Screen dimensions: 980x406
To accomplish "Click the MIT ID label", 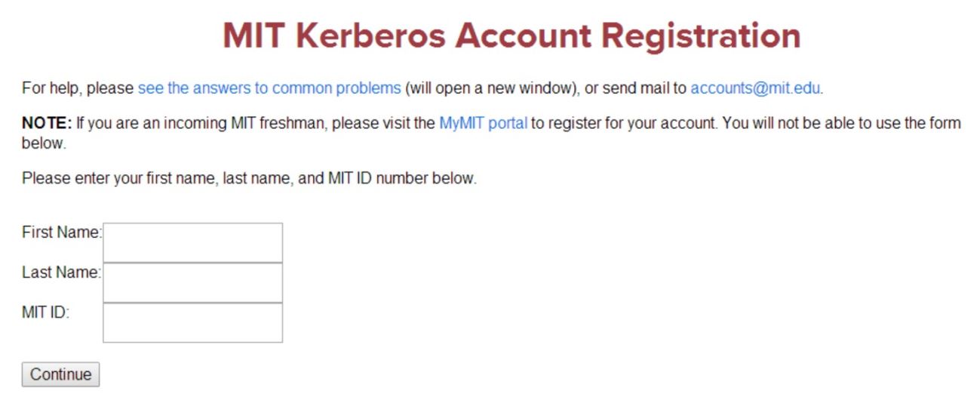I will pos(45,312).
